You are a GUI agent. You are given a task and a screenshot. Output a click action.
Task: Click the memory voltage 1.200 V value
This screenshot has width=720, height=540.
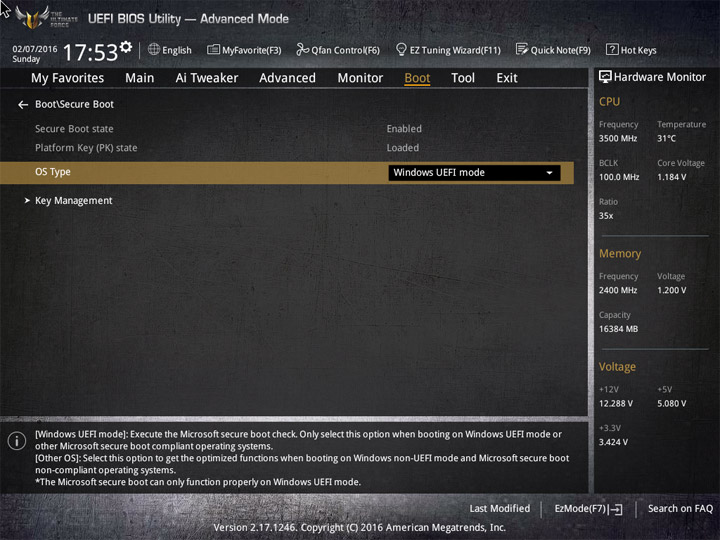tap(672, 290)
